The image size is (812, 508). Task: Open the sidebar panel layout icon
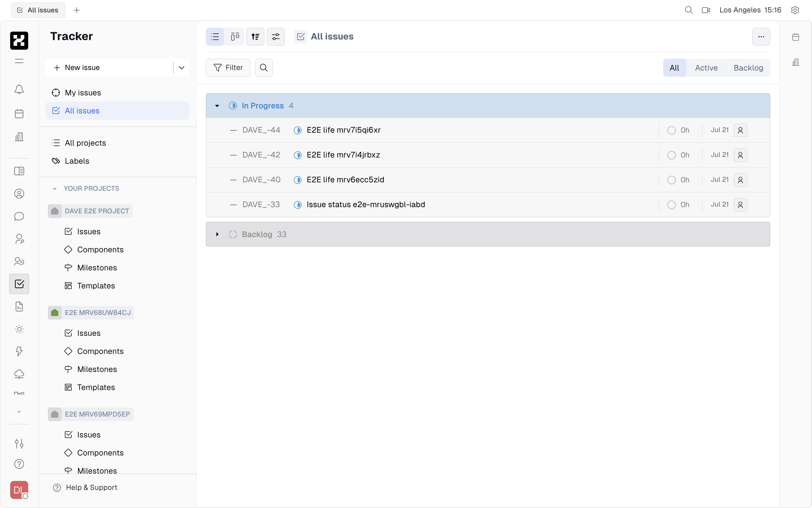pyautogui.click(x=19, y=171)
